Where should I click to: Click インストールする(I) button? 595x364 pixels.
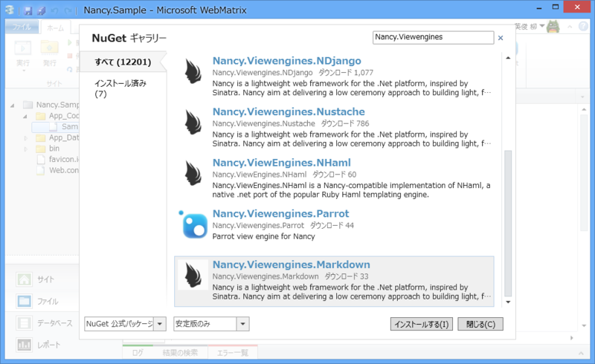422,324
